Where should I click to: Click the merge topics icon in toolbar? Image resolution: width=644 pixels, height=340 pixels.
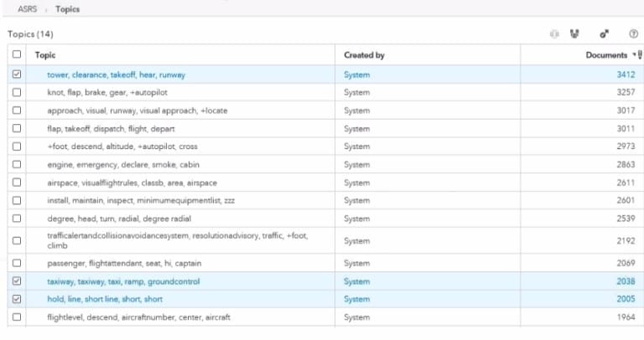point(574,34)
